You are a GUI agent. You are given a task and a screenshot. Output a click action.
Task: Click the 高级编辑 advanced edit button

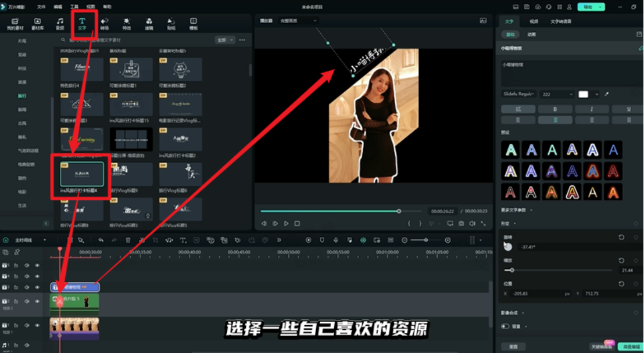click(x=629, y=346)
